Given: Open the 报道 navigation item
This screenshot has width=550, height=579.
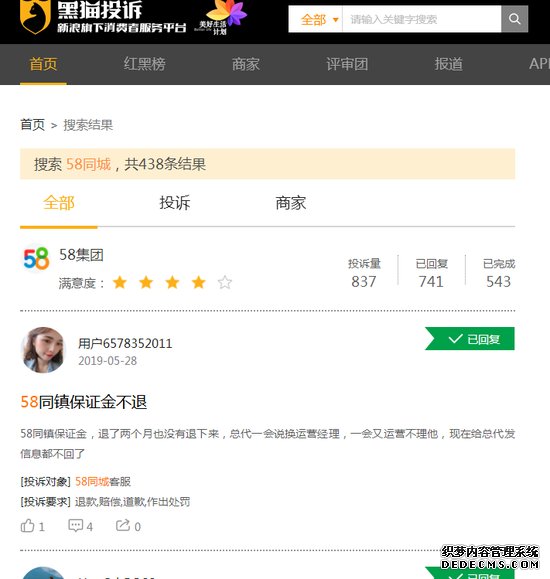Looking at the screenshot, I should coord(448,64).
